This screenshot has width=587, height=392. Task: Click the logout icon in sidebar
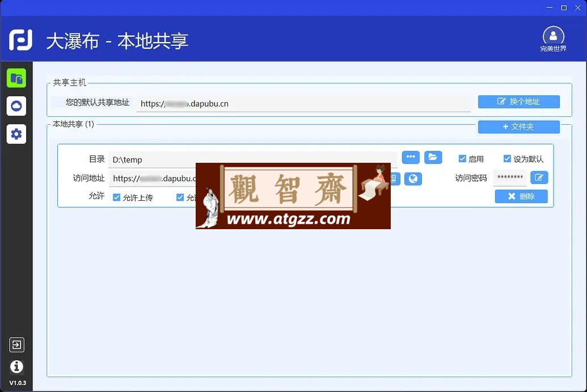pyautogui.click(x=17, y=344)
